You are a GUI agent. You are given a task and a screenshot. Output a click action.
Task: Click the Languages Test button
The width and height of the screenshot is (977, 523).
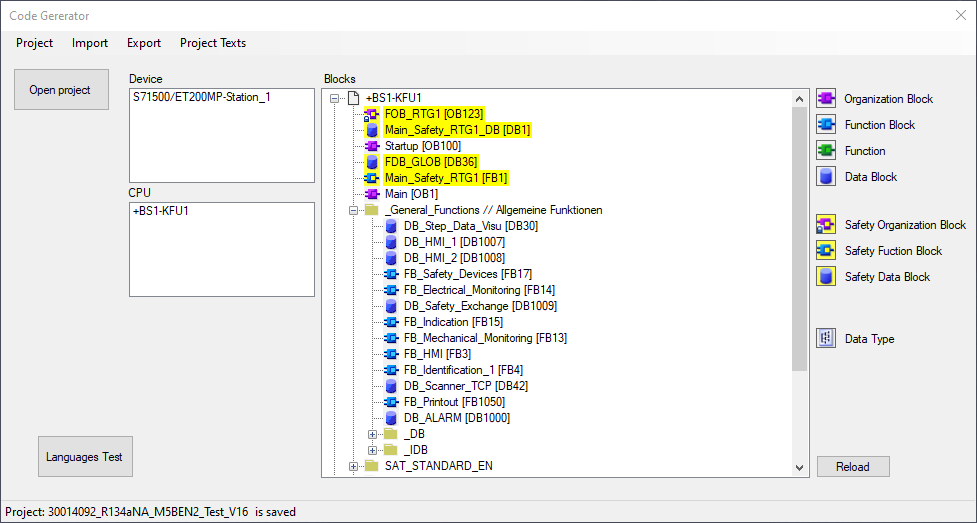point(84,457)
